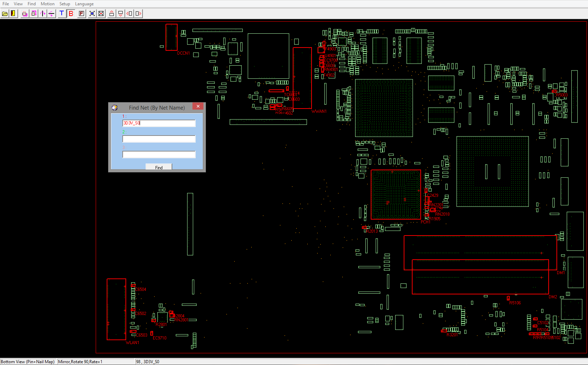Click the F full view icon
The height and width of the screenshot is (365, 588).
pyautogui.click(x=82, y=13)
